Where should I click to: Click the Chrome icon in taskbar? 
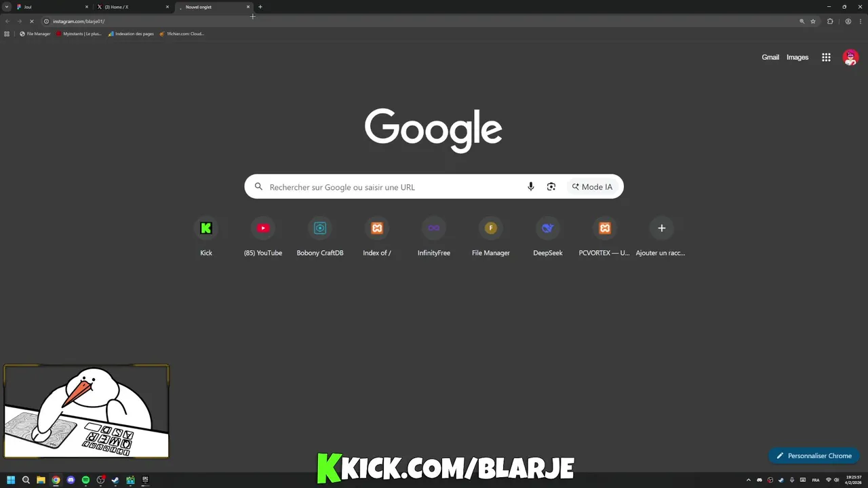coord(56,480)
